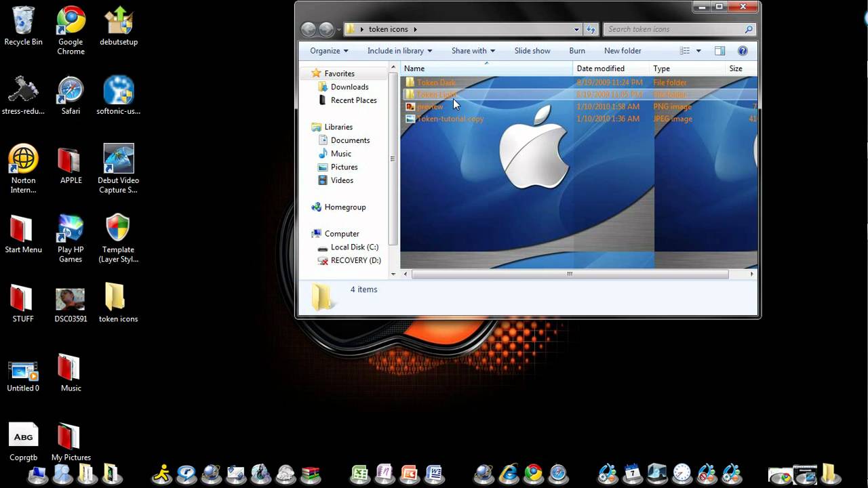Open WinRAR from the dock
Image resolution: width=868 pixels, height=488 pixels.
click(x=311, y=474)
